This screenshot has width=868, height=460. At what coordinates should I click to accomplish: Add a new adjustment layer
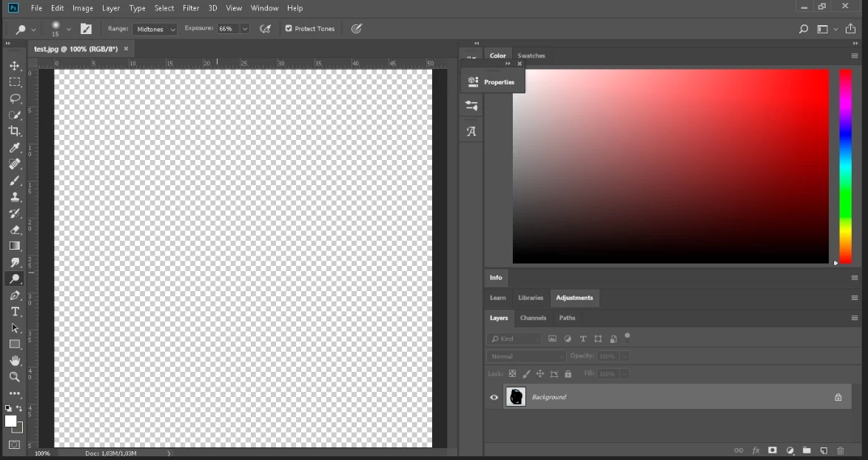(x=790, y=450)
